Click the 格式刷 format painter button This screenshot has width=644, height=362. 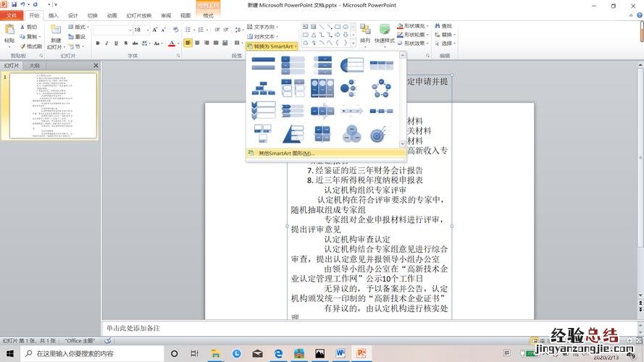[32, 46]
